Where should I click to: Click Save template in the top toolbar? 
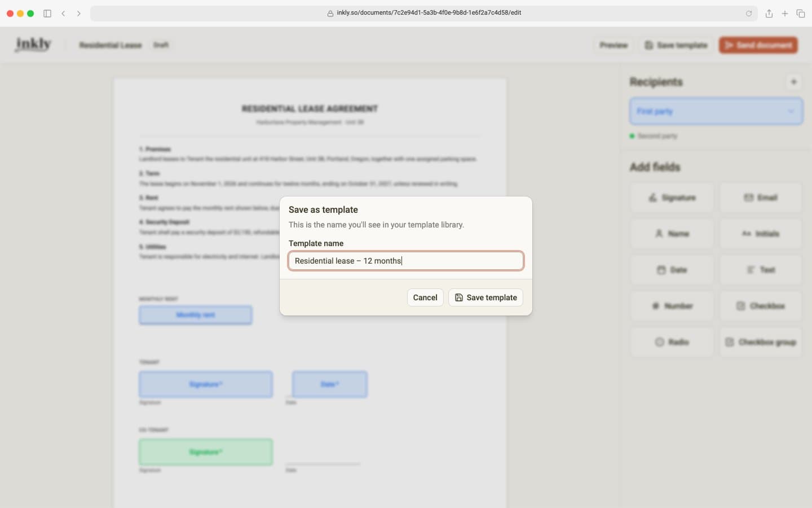pos(676,45)
